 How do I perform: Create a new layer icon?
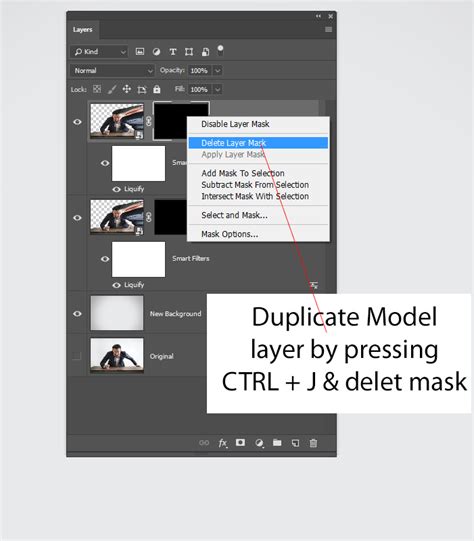pyautogui.click(x=295, y=443)
